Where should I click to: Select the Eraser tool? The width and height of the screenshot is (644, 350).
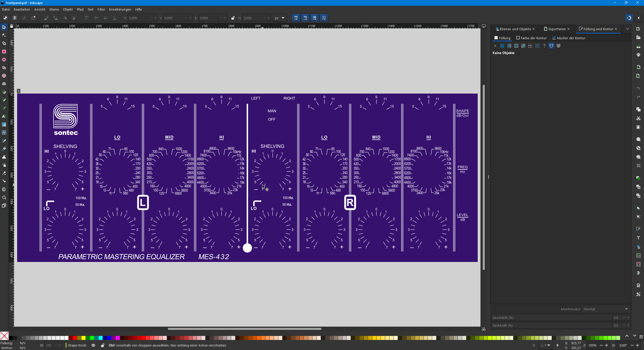click(x=4, y=173)
